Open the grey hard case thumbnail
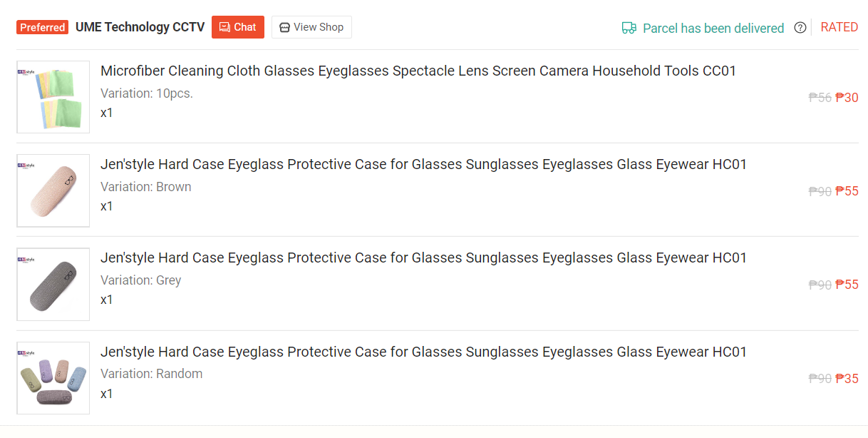The width and height of the screenshot is (868, 438). (53, 284)
